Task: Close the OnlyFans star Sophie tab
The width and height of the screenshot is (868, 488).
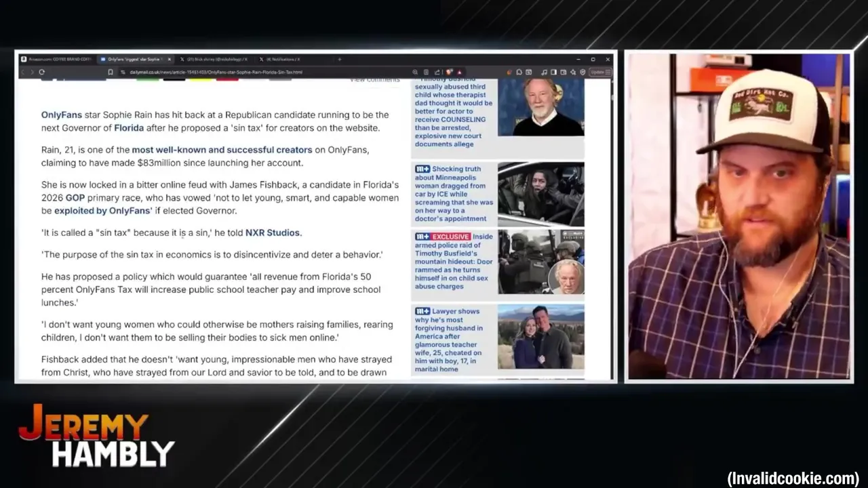Action: 170,59
